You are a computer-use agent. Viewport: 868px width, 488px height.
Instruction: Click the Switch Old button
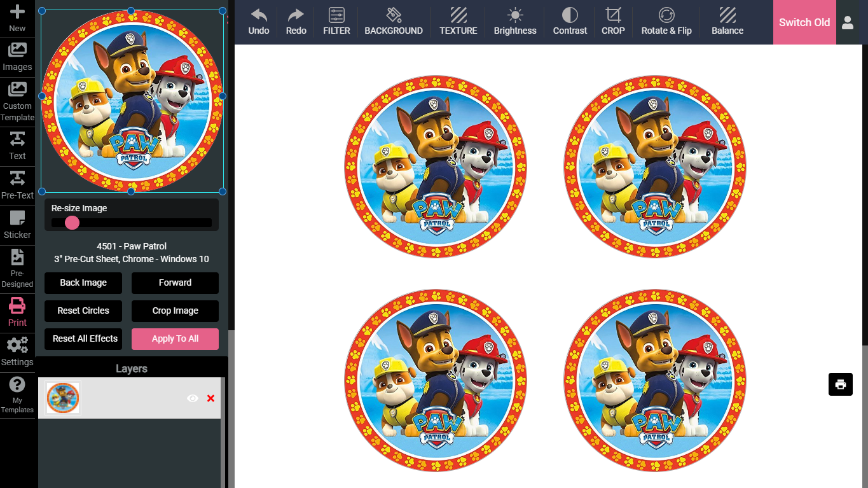[804, 22]
